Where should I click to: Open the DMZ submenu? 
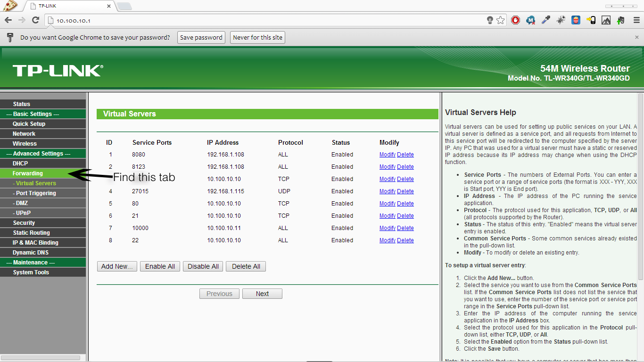point(43,203)
